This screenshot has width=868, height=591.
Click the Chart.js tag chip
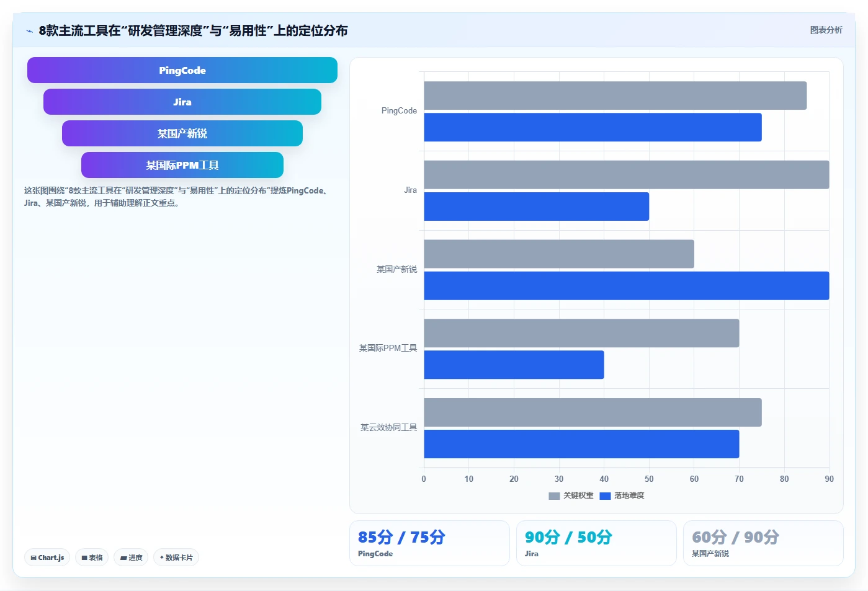47,558
